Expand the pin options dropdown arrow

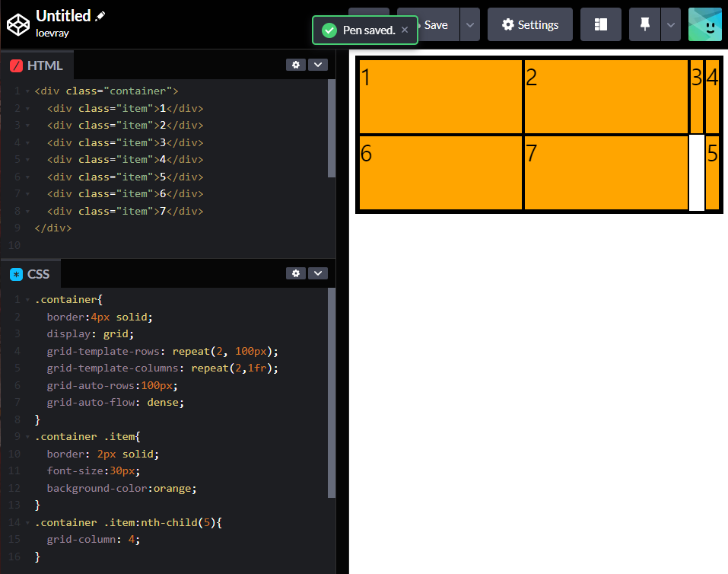[671, 24]
